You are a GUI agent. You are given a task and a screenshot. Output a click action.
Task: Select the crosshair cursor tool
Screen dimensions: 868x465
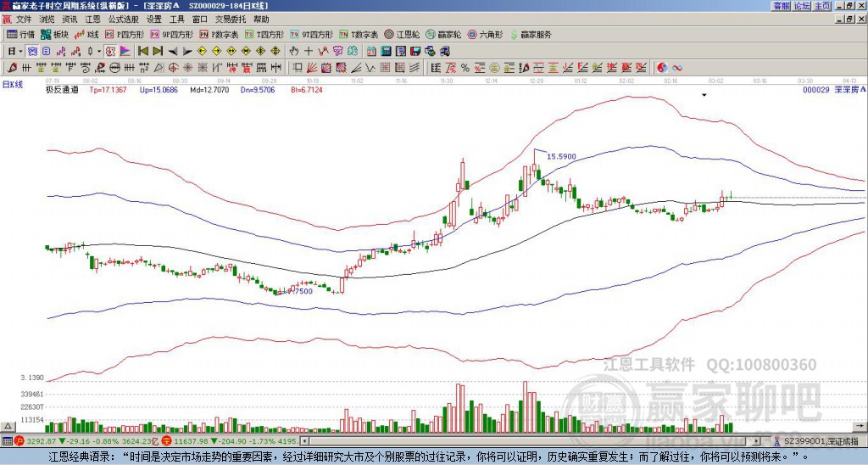click(309, 52)
